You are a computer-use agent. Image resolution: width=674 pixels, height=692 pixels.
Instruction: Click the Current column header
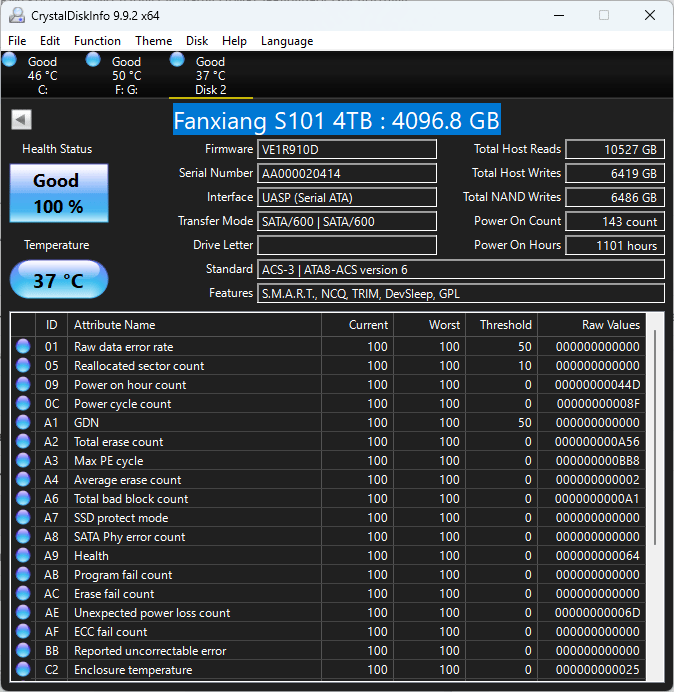358,325
